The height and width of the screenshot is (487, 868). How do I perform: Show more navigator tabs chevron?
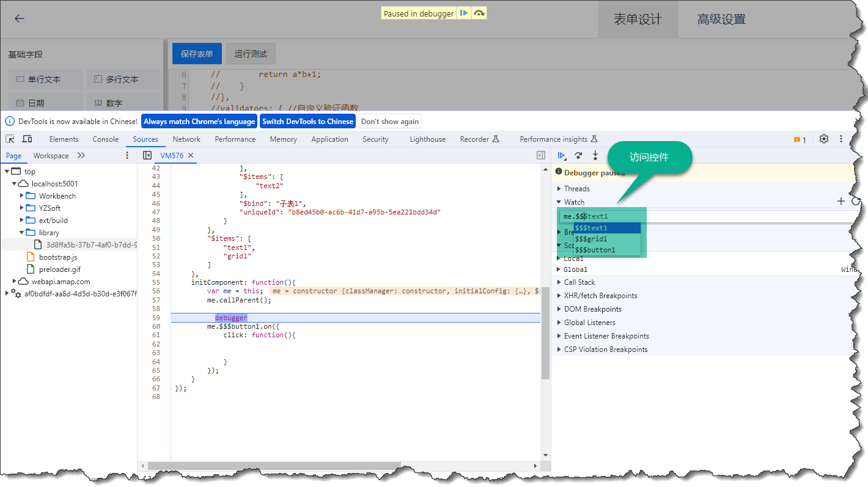pyautogui.click(x=81, y=155)
